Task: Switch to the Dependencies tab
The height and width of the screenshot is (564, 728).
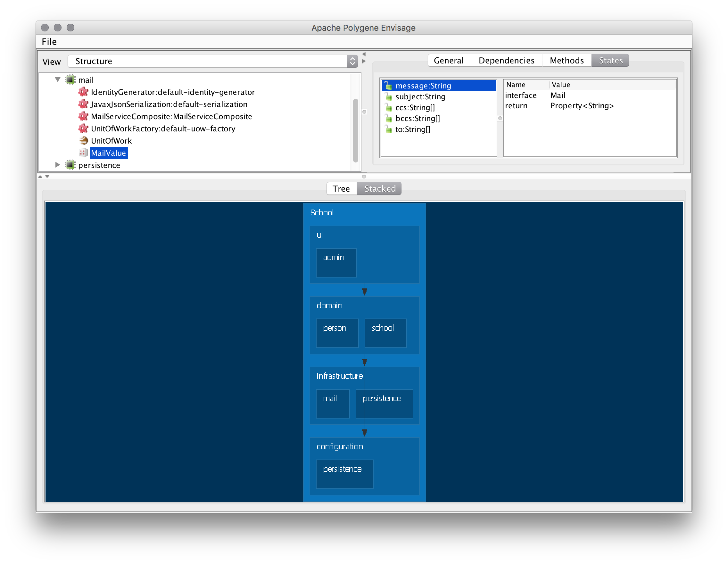Action: tap(506, 60)
